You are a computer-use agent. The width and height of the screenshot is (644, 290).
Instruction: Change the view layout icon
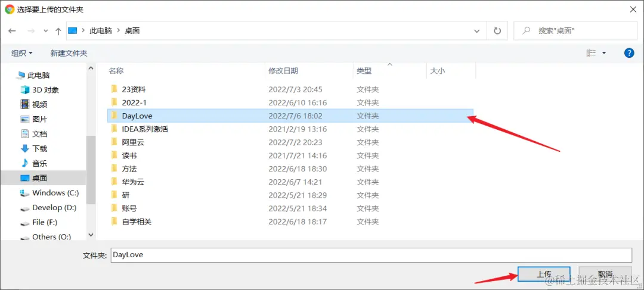coord(592,52)
